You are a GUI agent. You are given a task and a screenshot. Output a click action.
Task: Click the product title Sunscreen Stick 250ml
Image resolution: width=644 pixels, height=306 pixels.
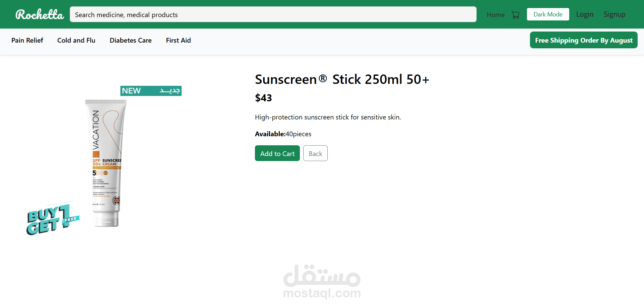342,80
